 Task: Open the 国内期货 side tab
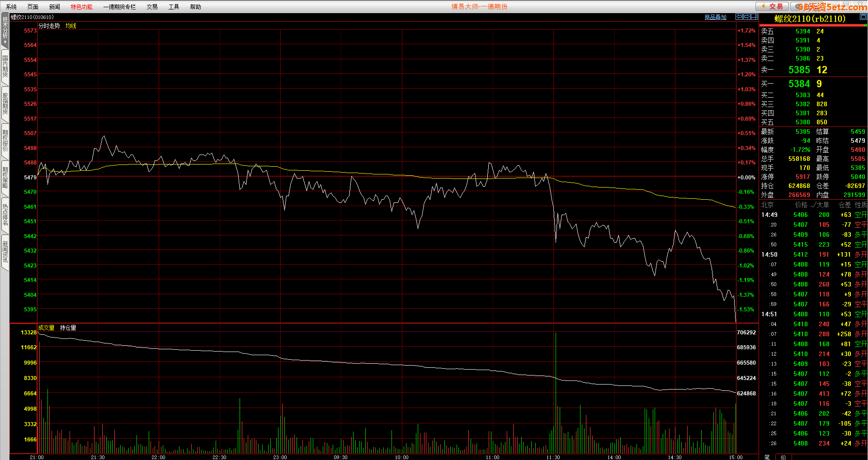pos(5,66)
